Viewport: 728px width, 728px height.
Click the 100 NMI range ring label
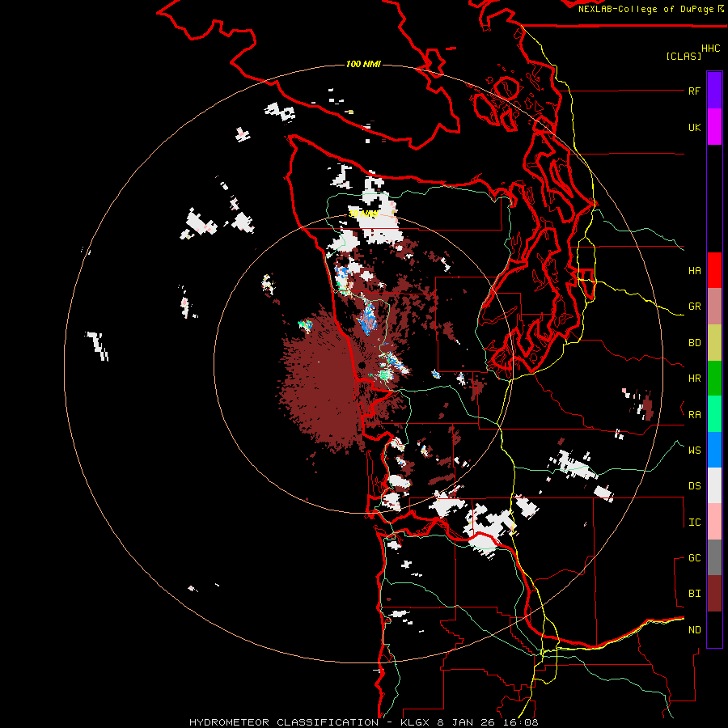coord(363,64)
